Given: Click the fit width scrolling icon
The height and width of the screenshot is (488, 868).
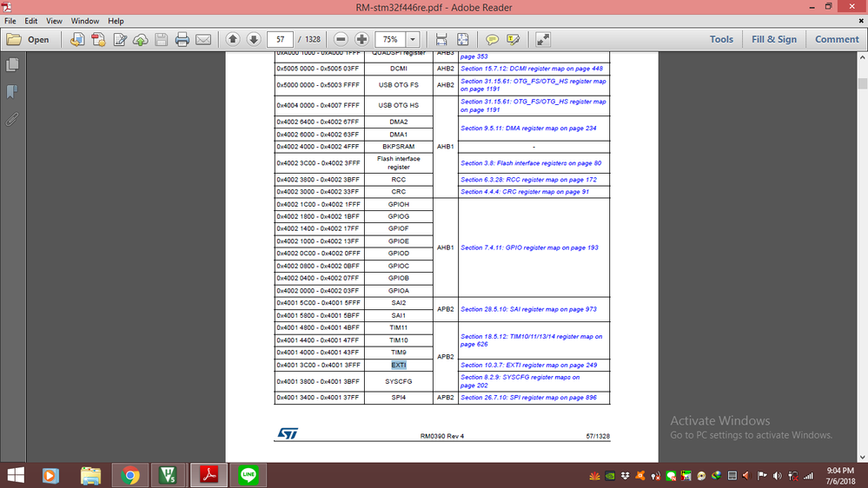Looking at the screenshot, I should [441, 39].
